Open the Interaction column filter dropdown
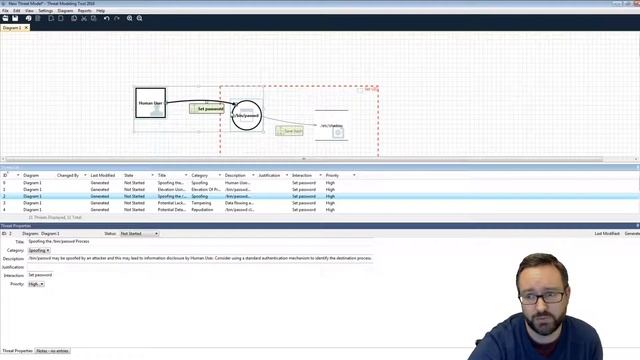The height and width of the screenshot is (360, 640). 320,176
